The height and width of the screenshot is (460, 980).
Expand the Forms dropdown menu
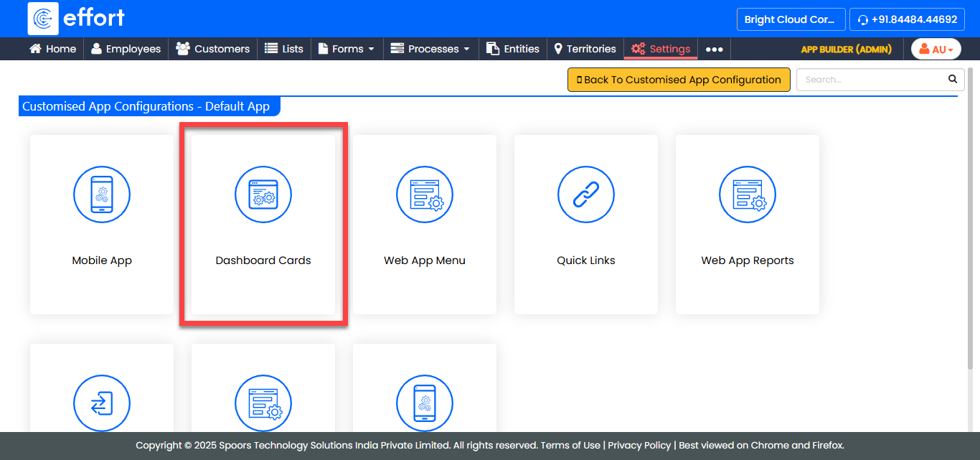point(347,50)
